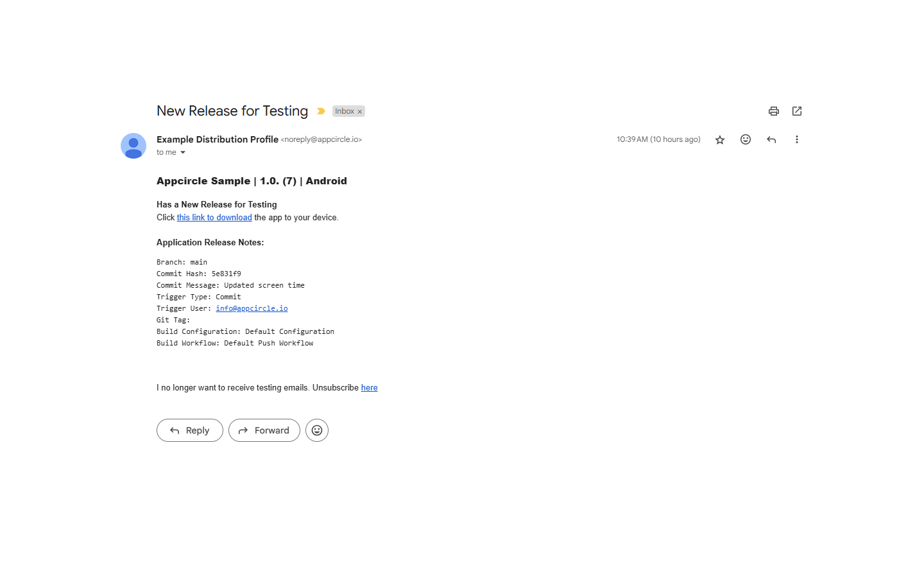Open the email in a new window

click(796, 111)
